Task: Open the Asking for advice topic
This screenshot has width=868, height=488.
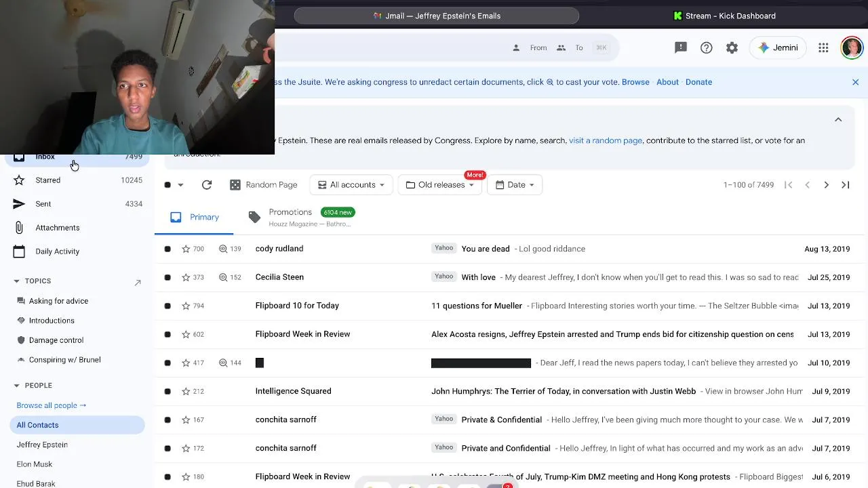Action: (58, 301)
